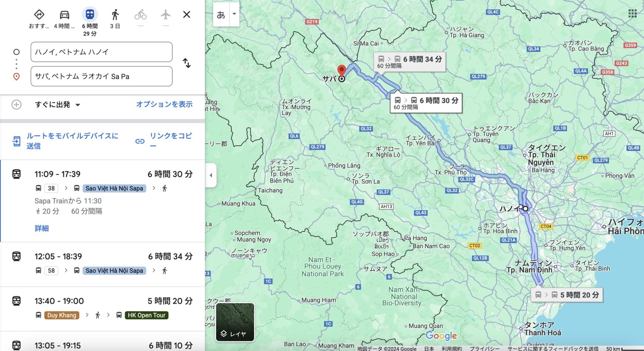Click the red destination pin at サパ
This screenshot has height=351, width=644.
pos(341,71)
